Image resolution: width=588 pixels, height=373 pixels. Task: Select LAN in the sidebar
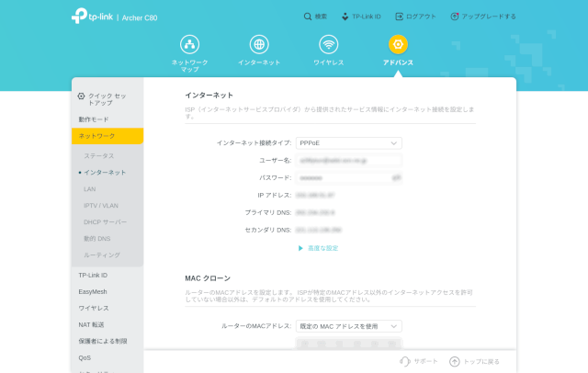(90, 189)
